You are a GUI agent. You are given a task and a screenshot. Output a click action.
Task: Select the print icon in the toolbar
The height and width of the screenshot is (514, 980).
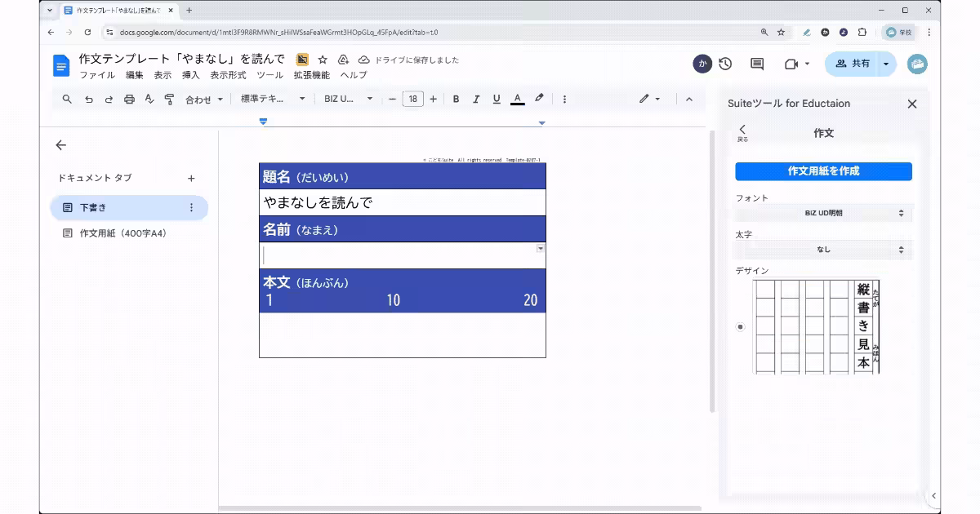(129, 99)
